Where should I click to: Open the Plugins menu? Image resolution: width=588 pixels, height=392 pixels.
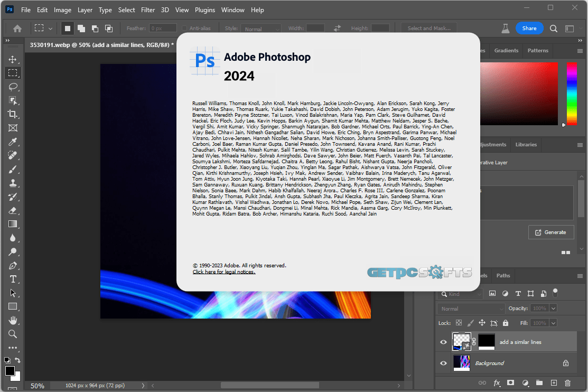pyautogui.click(x=205, y=10)
